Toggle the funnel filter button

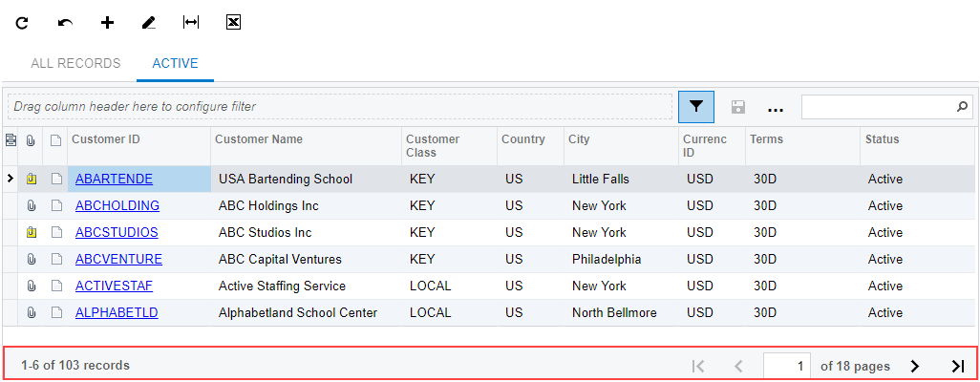point(696,107)
